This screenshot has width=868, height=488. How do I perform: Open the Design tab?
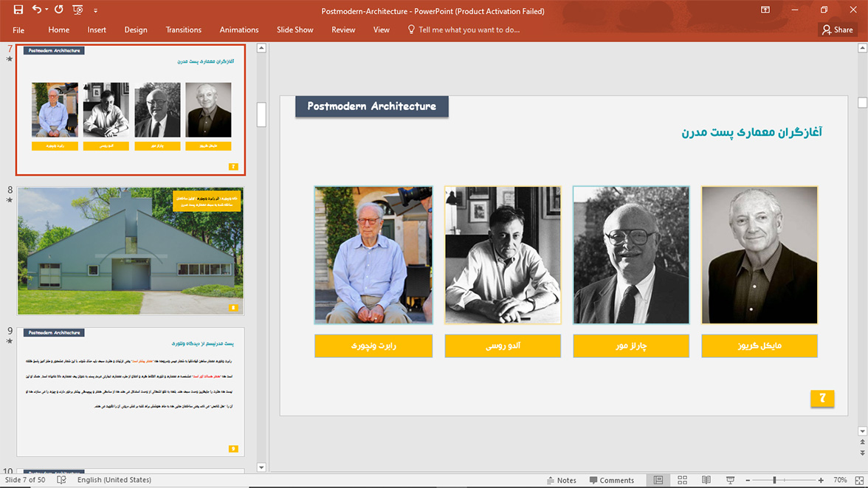click(136, 30)
